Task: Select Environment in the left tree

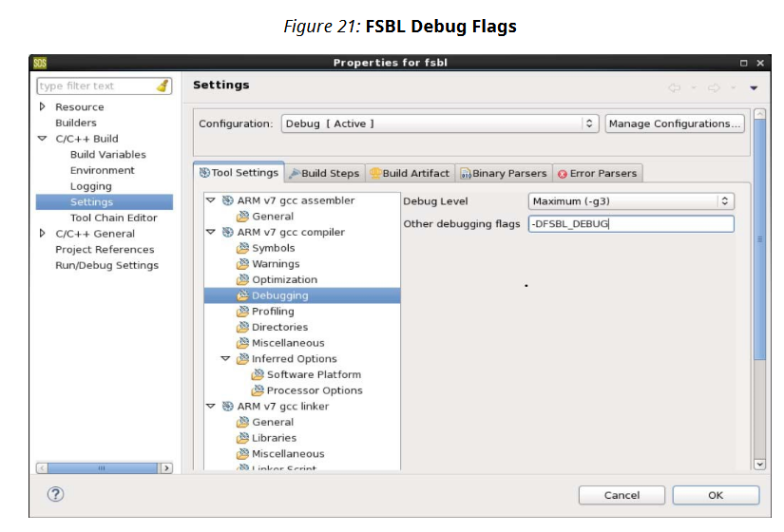Action: click(102, 170)
